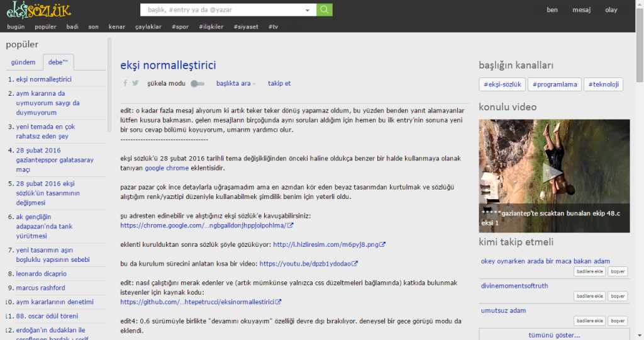Switch to debe tab
Image resolution: width=644 pixels, height=340 pixels.
click(x=58, y=62)
